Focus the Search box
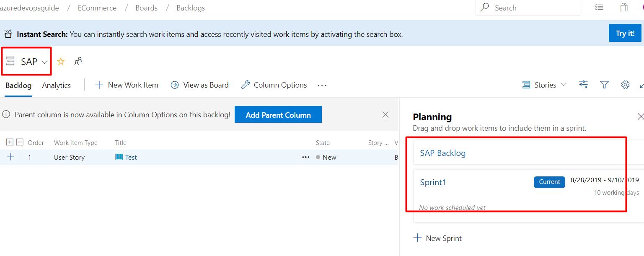This screenshot has height=256, width=644. [528, 8]
